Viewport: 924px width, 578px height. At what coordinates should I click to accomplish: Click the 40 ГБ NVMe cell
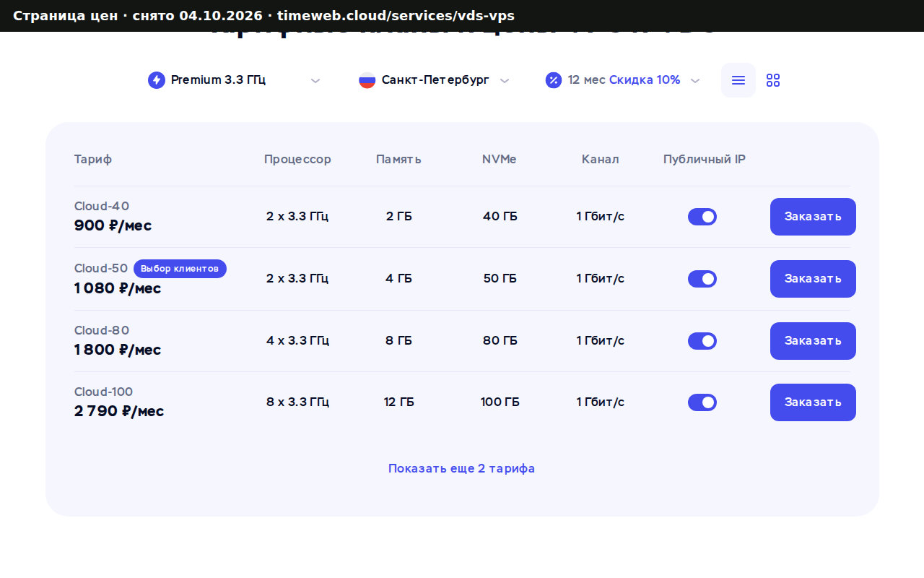[x=500, y=217]
